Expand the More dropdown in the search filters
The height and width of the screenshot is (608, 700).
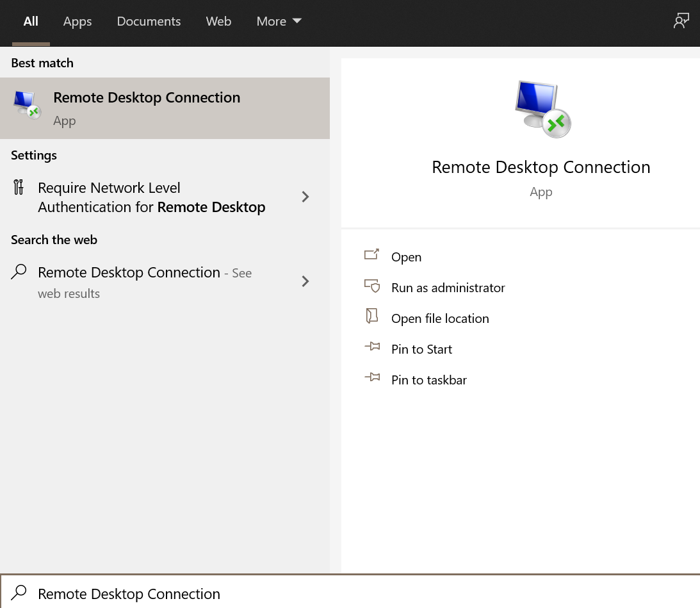pos(279,21)
